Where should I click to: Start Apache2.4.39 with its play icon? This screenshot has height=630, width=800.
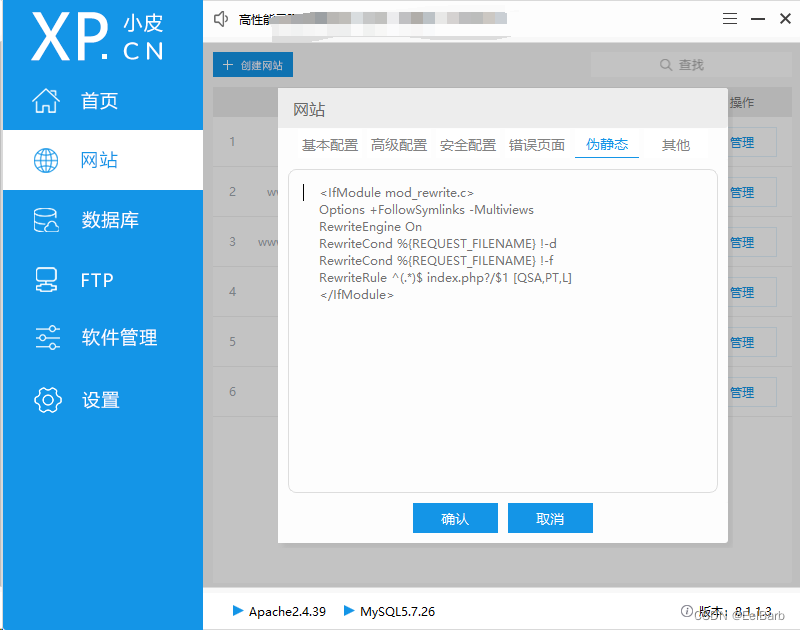point(238,611)
